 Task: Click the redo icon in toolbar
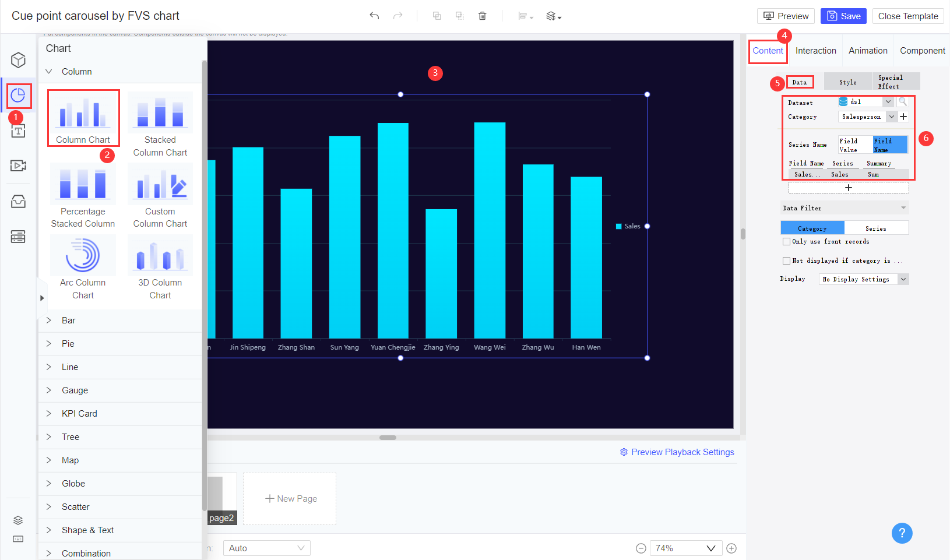399,16
